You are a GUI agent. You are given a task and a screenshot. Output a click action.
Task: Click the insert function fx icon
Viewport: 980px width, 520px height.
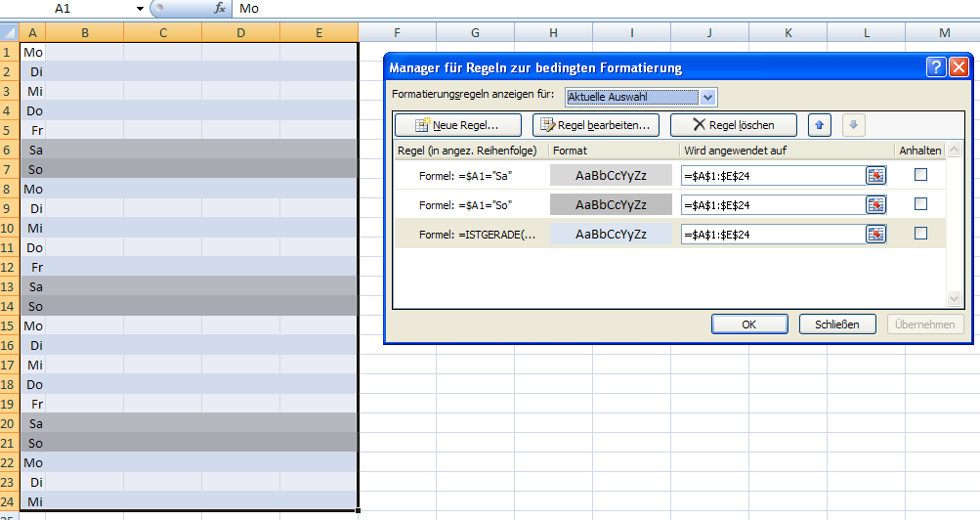click(x=220, y=8)
